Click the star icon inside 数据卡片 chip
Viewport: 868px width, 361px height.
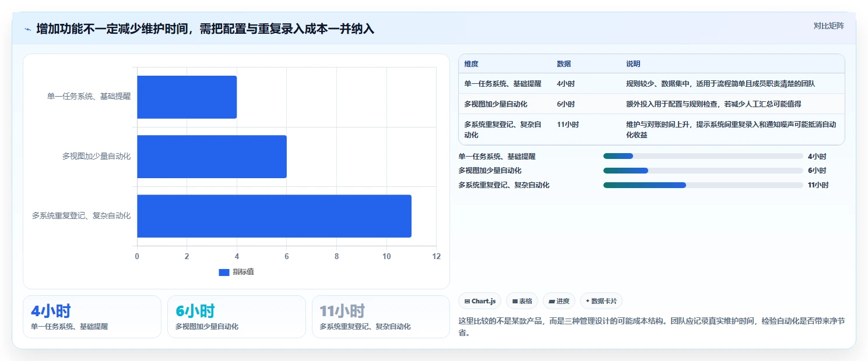pos(588,302)
